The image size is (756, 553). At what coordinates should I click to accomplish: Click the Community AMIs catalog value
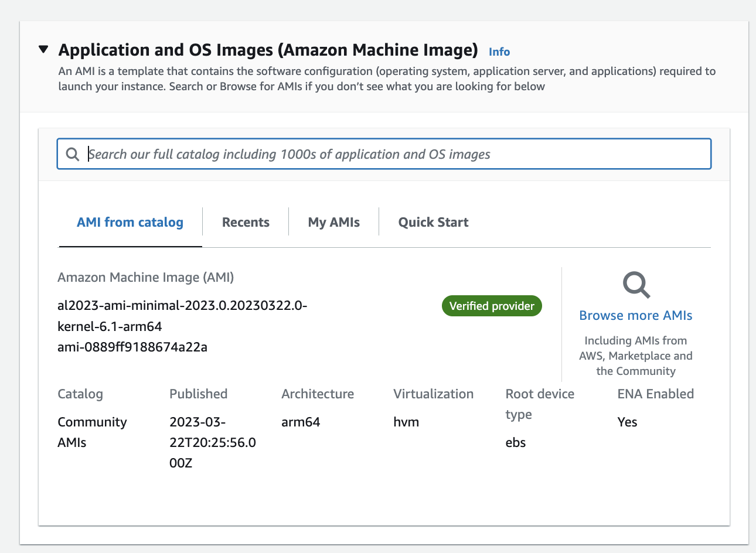92,432
